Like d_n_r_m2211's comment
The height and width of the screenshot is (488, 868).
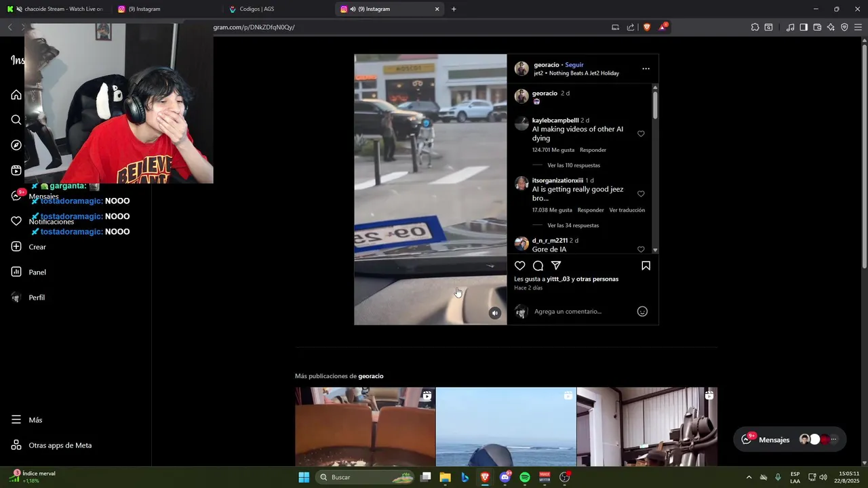[x=641, y=249]
